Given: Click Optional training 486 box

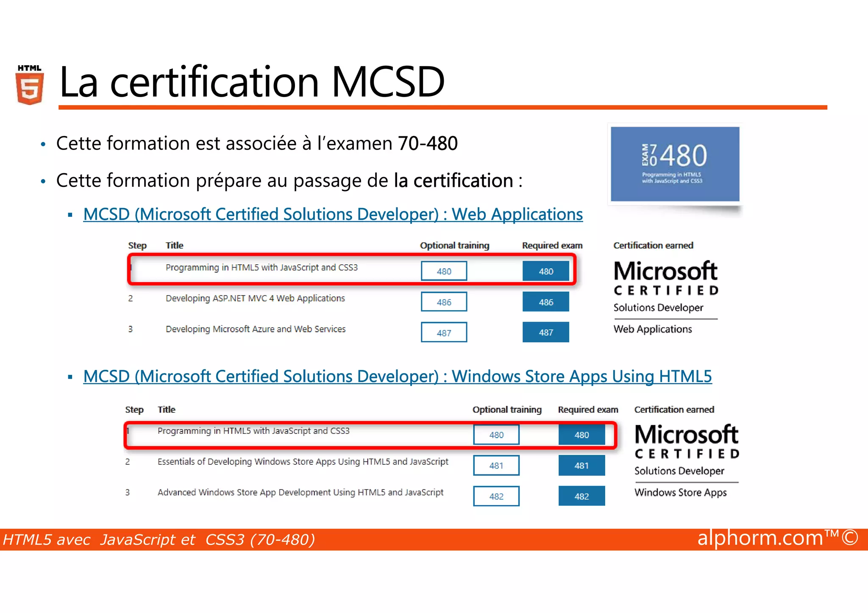Looking at the screenshot, I should [x=444, y=302].
